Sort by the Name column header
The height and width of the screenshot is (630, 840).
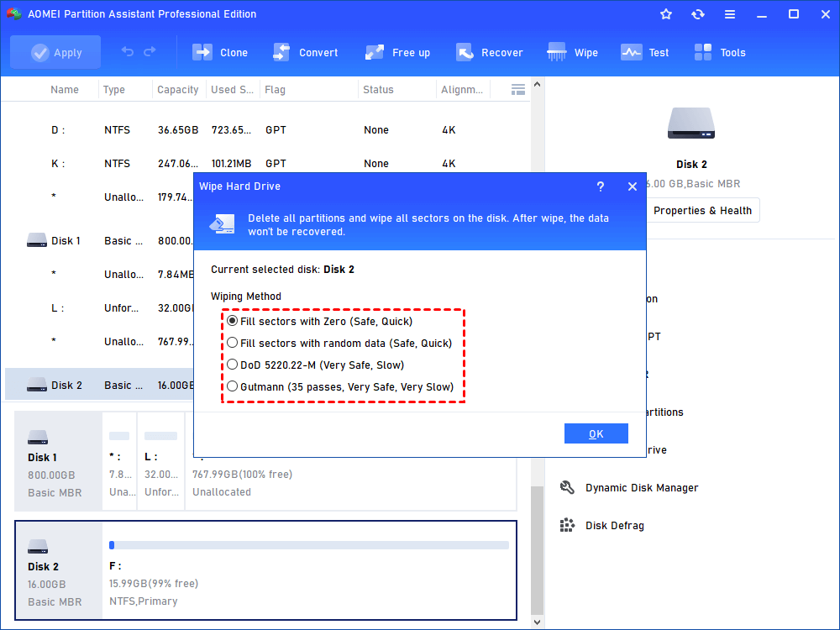click(65, 90)
